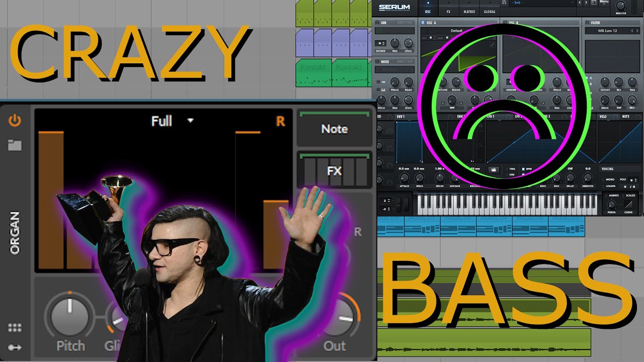
Task: Open the 'MG Low 12' filter type menu
Action: click(x=607, y=31)
